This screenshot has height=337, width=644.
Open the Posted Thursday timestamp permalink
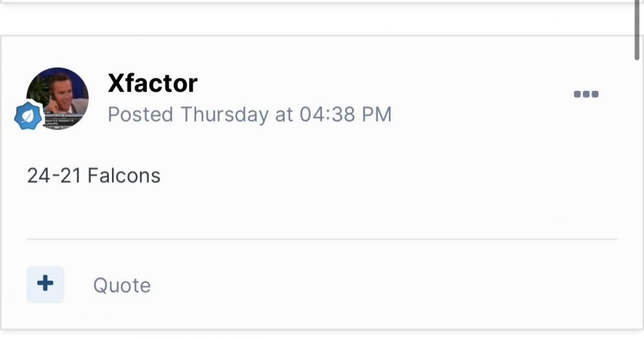click(249, 115)
